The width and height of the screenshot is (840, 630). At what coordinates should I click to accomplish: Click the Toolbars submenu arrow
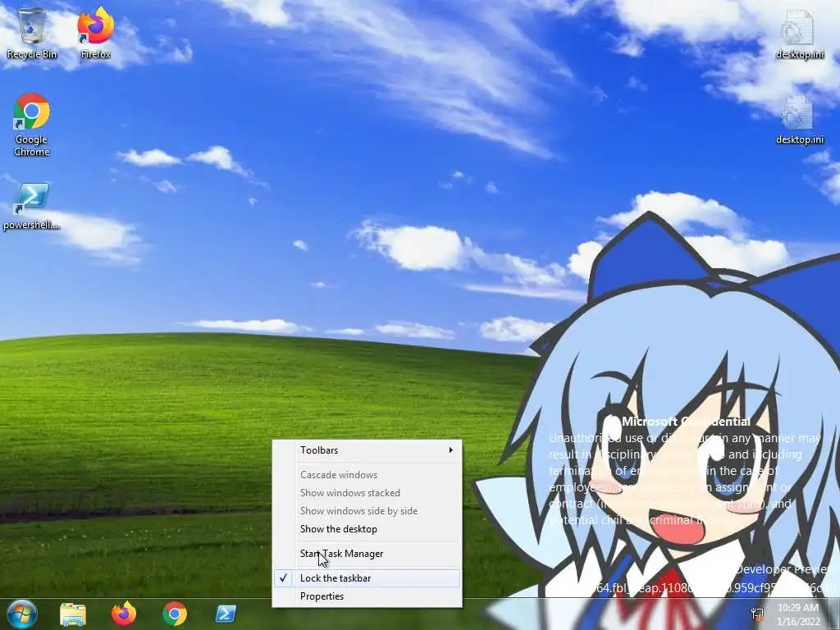[x=451, y=450]
